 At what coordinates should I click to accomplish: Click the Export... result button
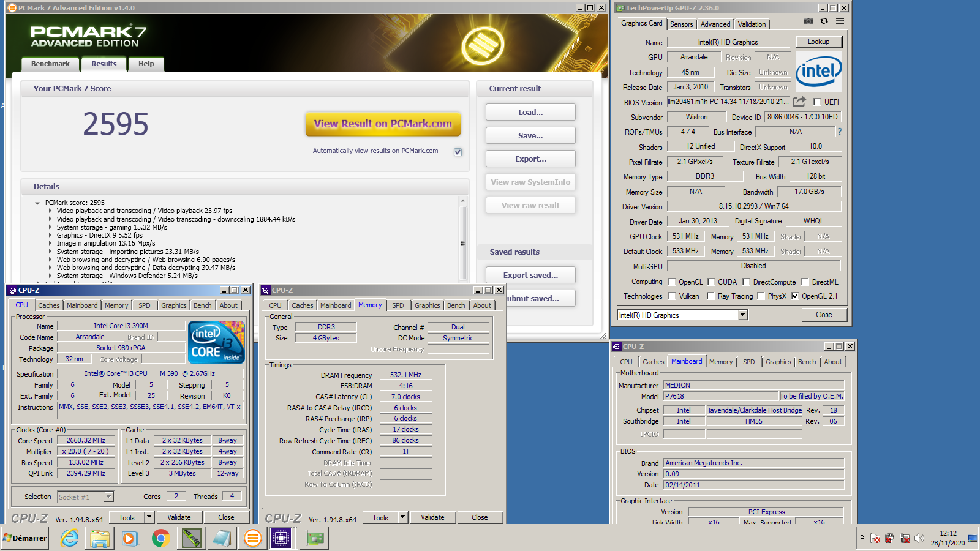coord(530,159)
